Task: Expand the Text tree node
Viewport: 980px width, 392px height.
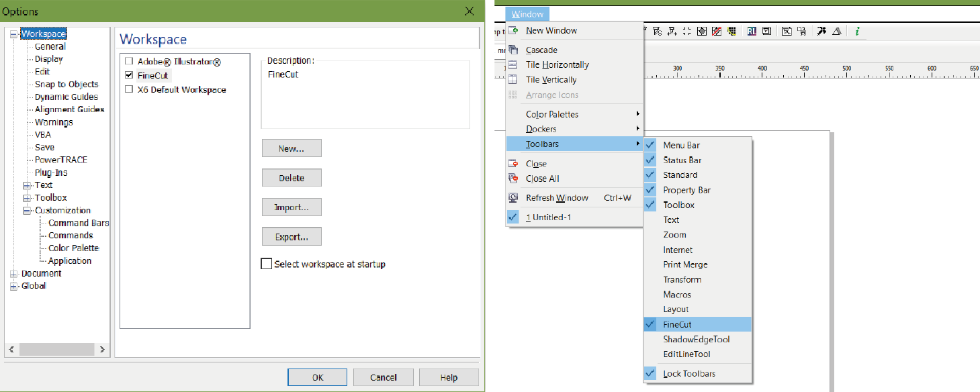Action: point(27,185)
